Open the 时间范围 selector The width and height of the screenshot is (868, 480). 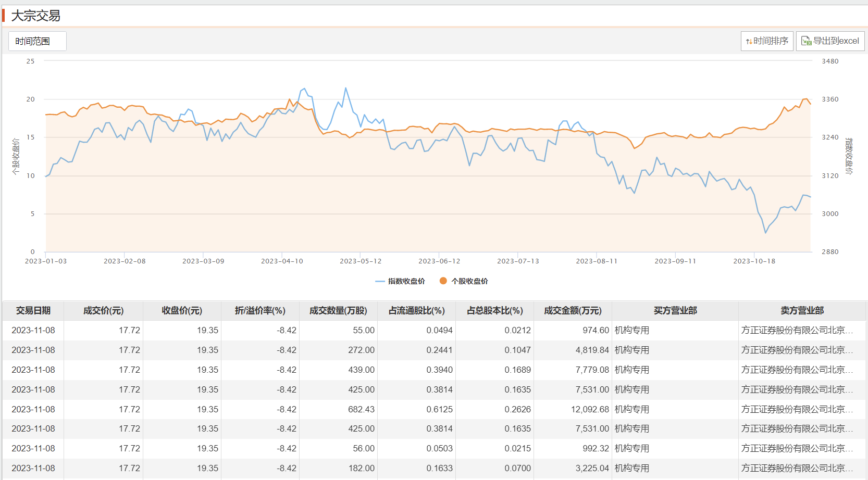(37, 41)
